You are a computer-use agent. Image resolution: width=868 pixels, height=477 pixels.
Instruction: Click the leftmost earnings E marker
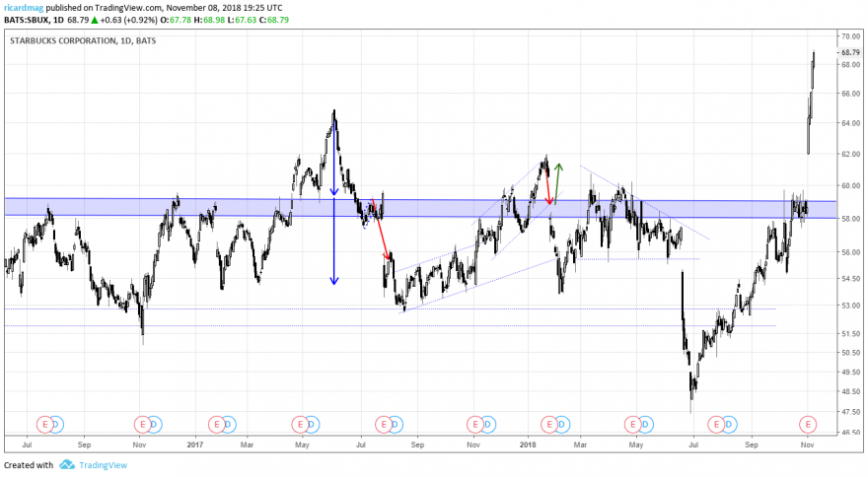(x=44, y=425)
